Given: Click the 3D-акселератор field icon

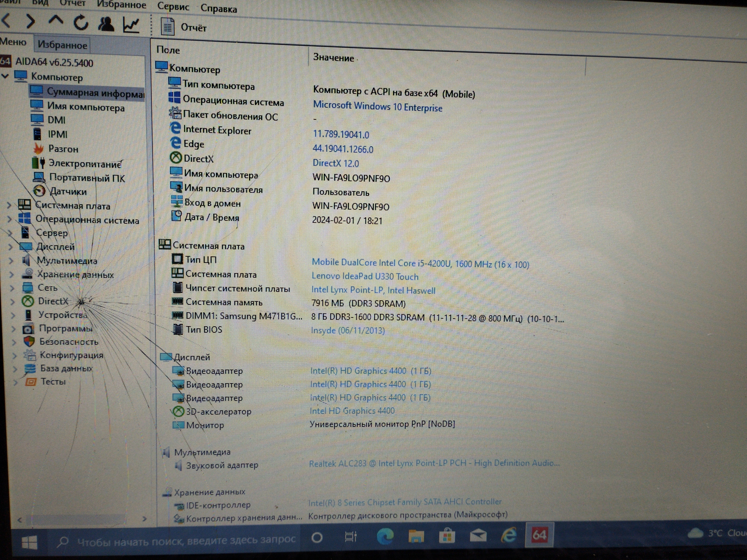Looking at the screenshot, I should click(x=178, y=411).
